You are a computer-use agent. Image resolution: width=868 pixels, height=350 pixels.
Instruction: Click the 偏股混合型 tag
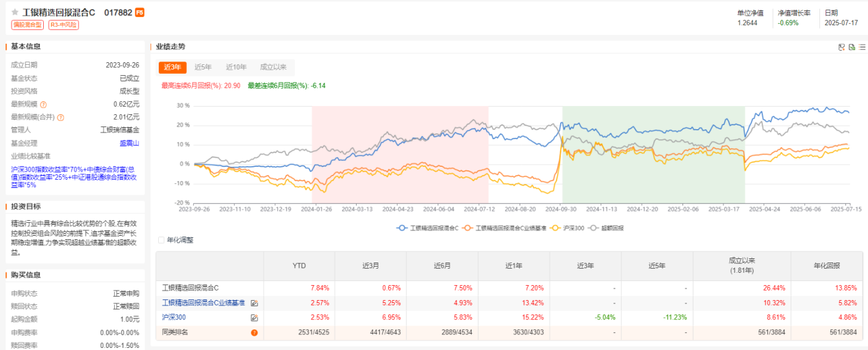(27, 25)
